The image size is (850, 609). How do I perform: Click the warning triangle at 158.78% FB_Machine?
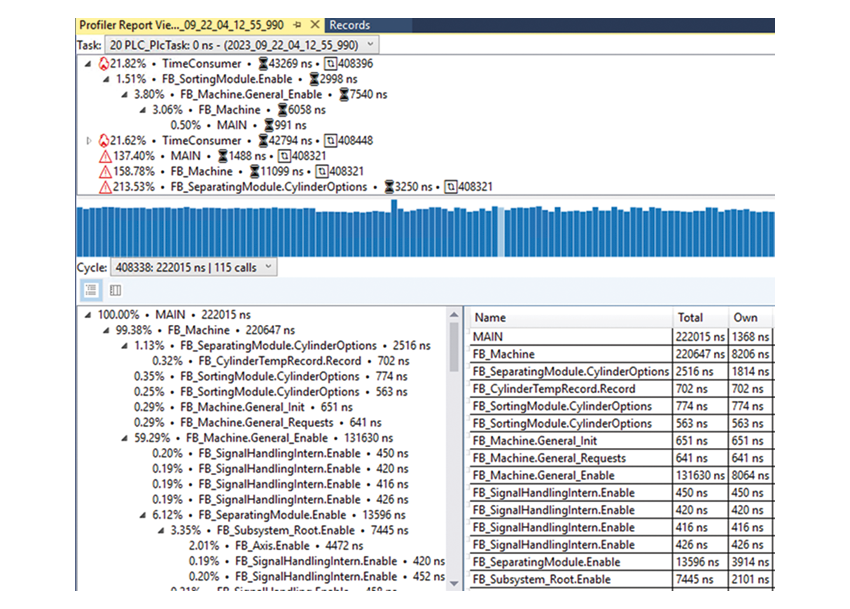[x=105, y=172]
